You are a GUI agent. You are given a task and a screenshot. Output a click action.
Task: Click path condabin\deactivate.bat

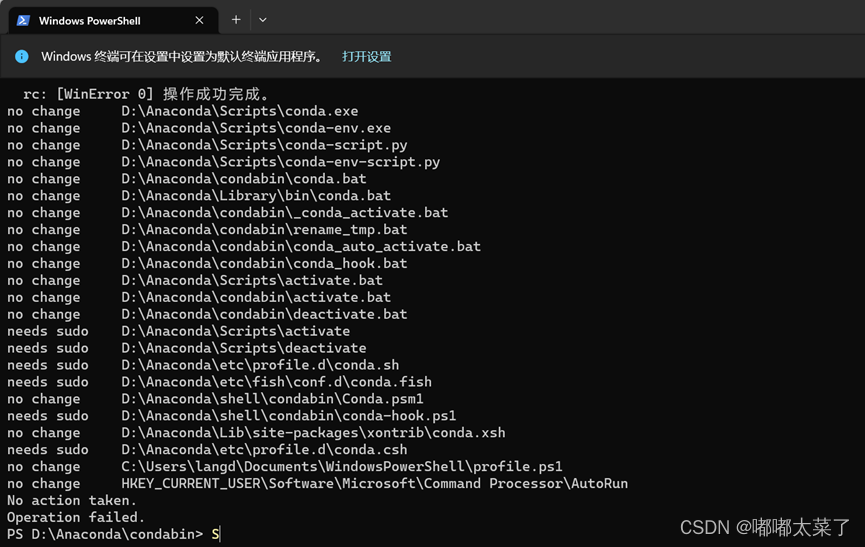(264, 314)
